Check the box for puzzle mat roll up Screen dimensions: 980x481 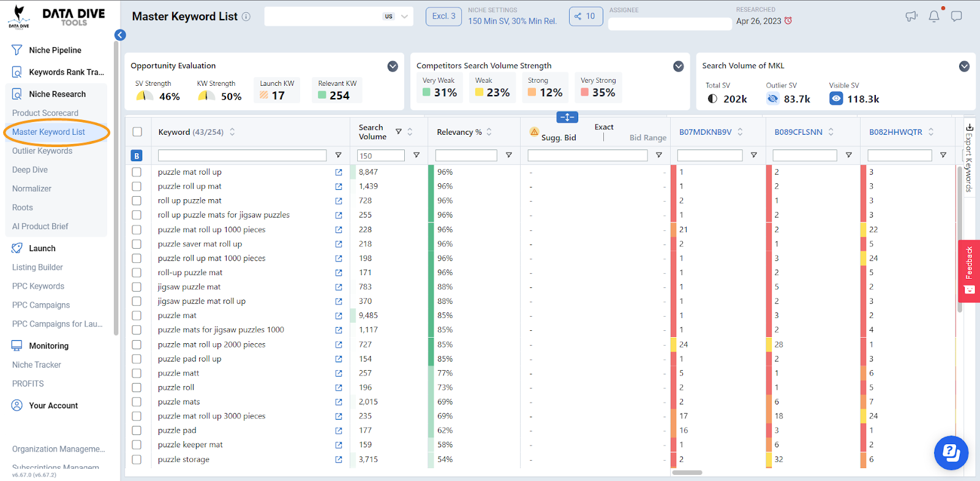click(137, 172)
